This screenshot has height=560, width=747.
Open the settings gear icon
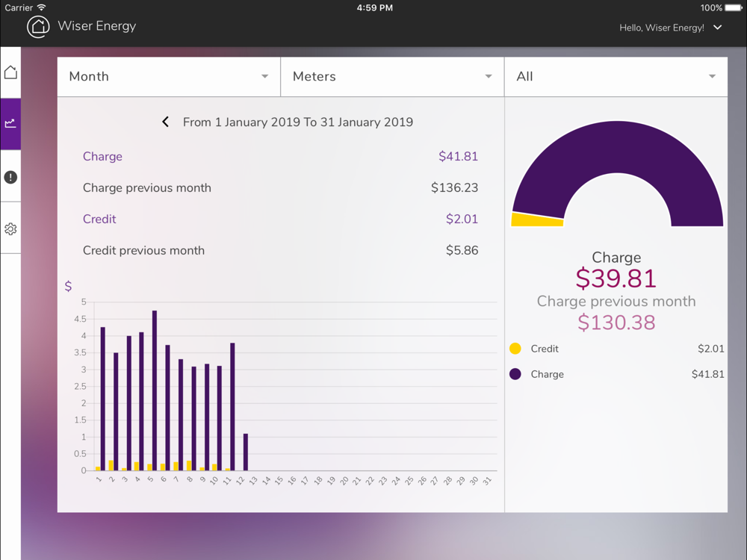(x=10, y=229)
